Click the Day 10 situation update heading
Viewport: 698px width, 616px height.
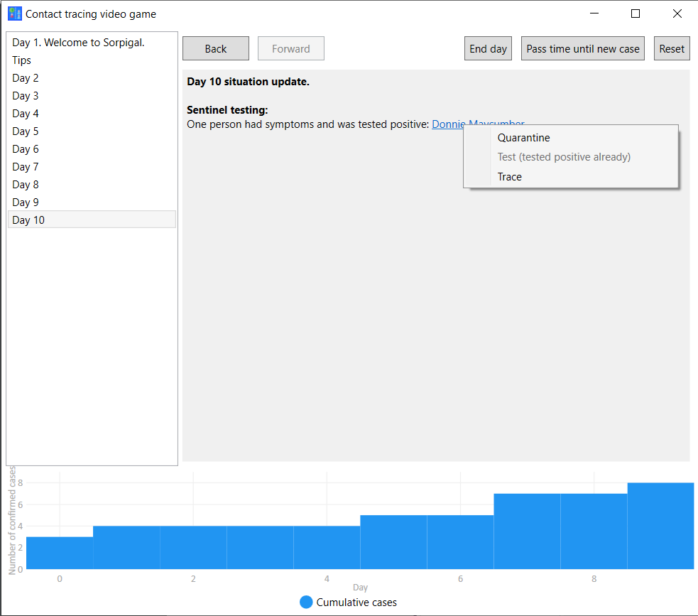[x=248, y=82]
